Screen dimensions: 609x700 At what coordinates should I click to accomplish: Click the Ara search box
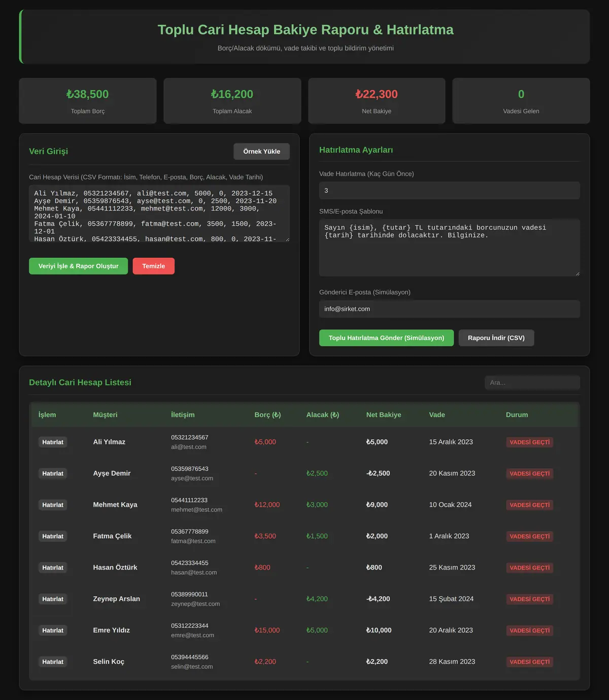click(x=532, y=382)
